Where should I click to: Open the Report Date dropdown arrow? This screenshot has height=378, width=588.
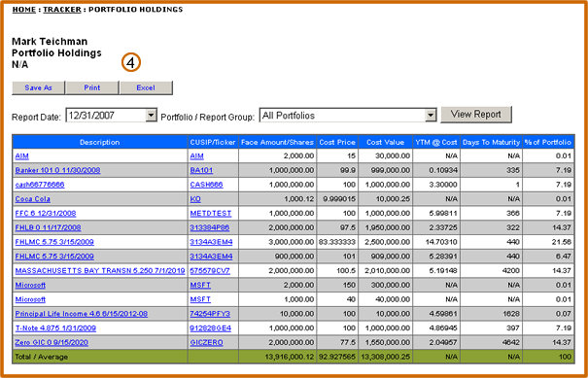tap(151, 115)
